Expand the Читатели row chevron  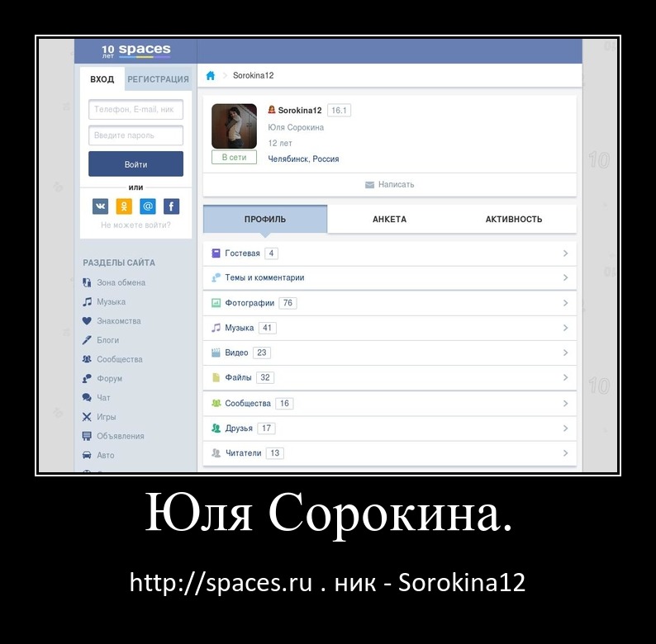566,453
